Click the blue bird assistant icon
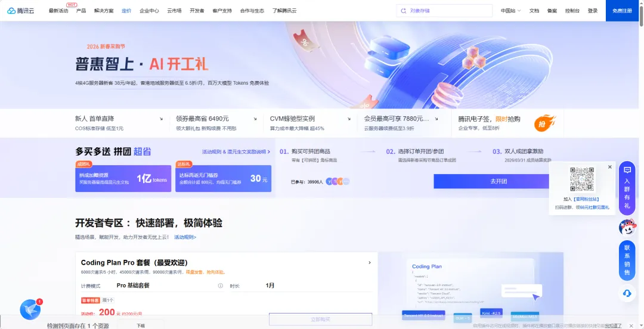The image size is (644, 329). (x=30, y=309)
